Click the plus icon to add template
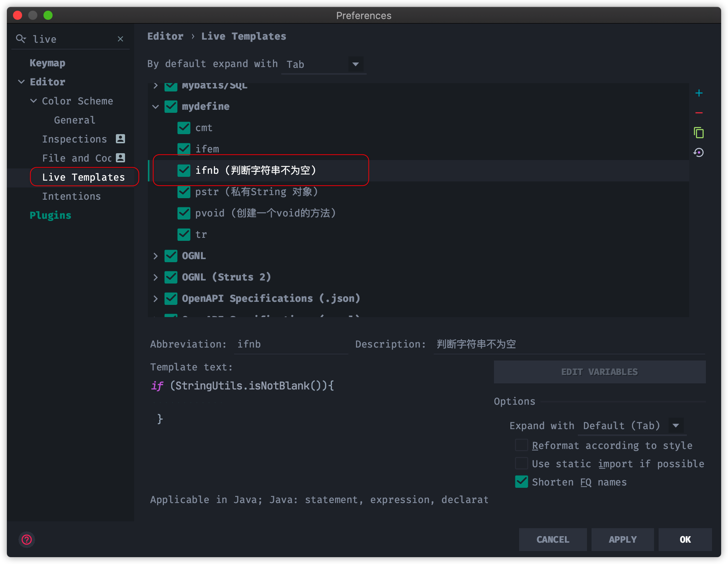 click(699, 93)
